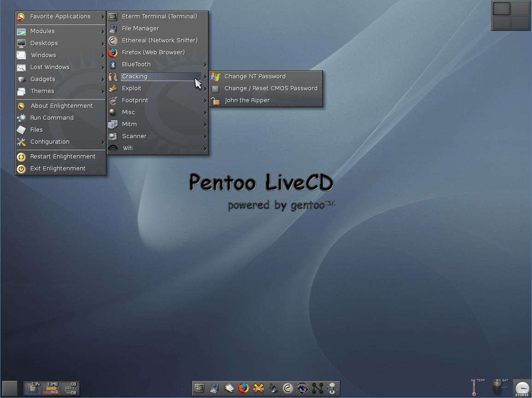The height and width of the screenshot is (398, 532).
Task: Expand the Gadgets submenu arrow
Action: click(x=103, y=80)
